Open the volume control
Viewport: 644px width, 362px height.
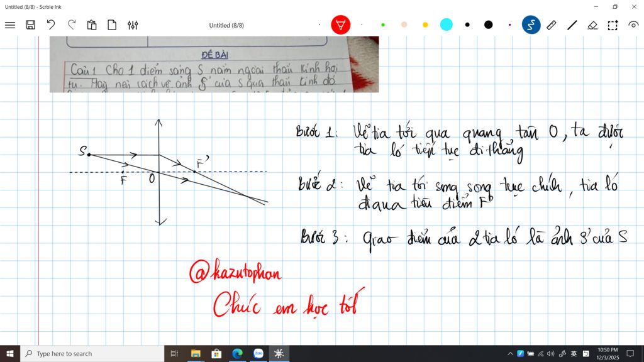pos(551,353)
